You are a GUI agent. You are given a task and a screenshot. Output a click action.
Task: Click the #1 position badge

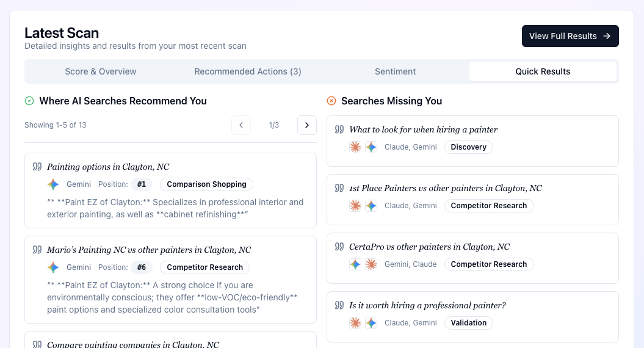[x=142, y=184]
